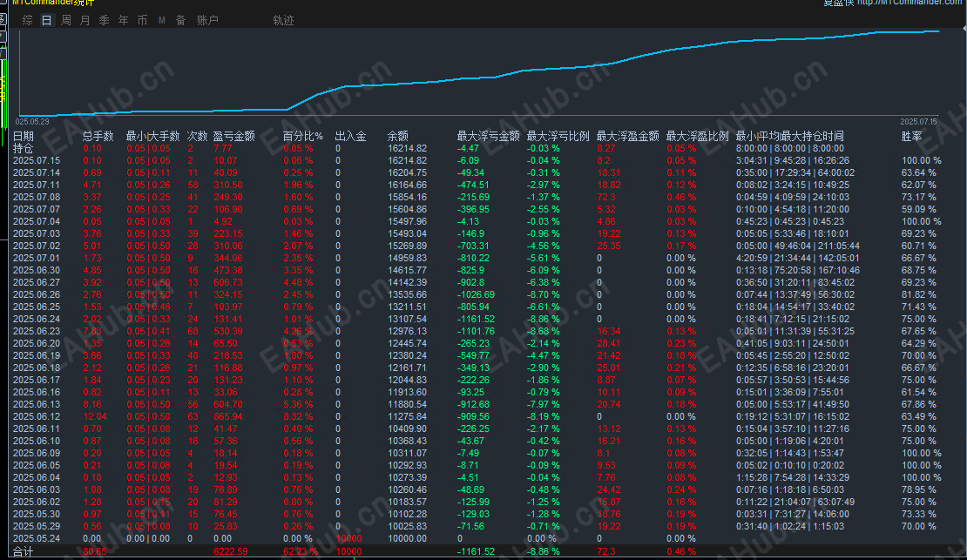Click the 盈亏金额 column header
Image resolution: width=967 pixels, height=560 pixels.
(233, 137)
